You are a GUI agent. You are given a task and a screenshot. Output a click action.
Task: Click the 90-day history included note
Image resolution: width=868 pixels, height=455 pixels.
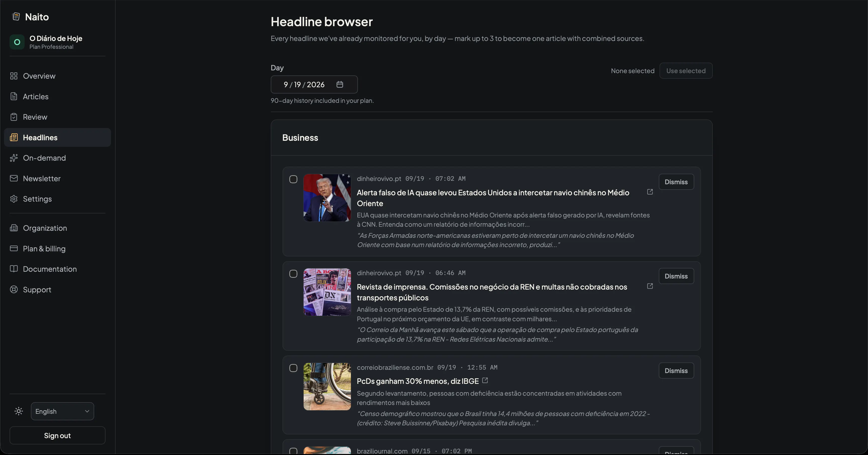pyautogui.click(x=322, y=101)
